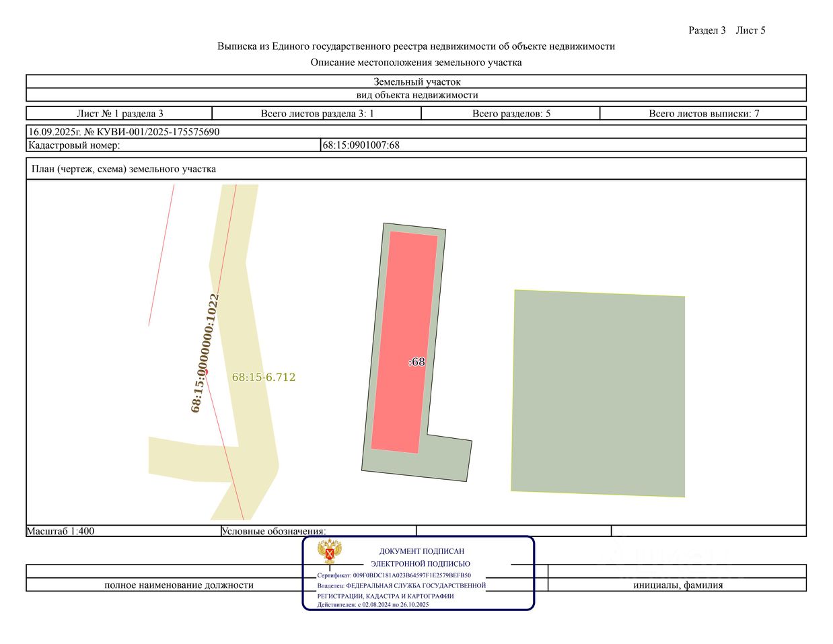Click 'полное наименование должности' cell
Viewport: 833px width, 644px height.
(x=179, y=585)
